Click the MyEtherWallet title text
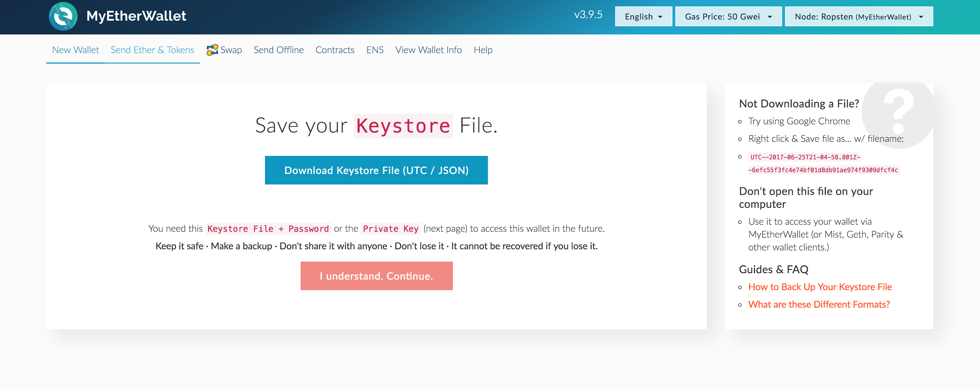Image resolution: width=980 pixels, height=390 pixels. point(136,16)
